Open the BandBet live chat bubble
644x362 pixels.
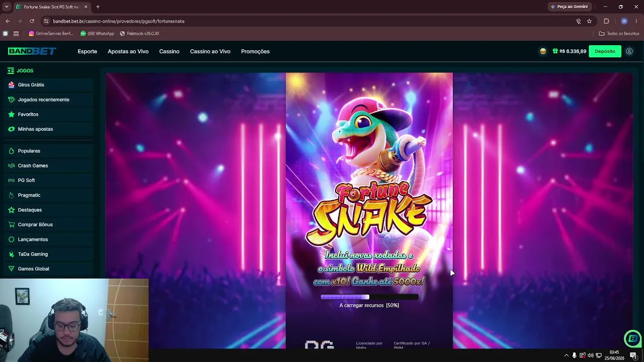click(632, 338)
